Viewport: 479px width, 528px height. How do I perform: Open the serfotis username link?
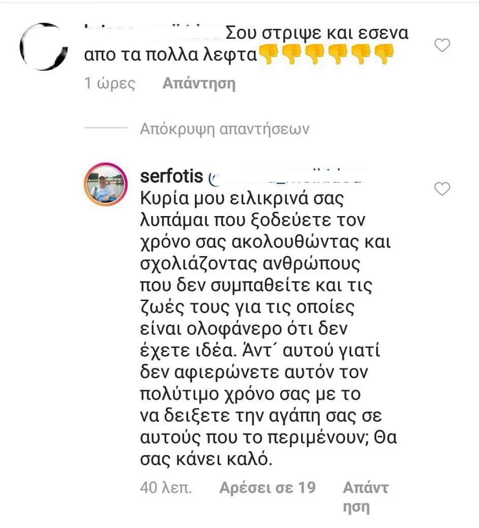(171, 176)
